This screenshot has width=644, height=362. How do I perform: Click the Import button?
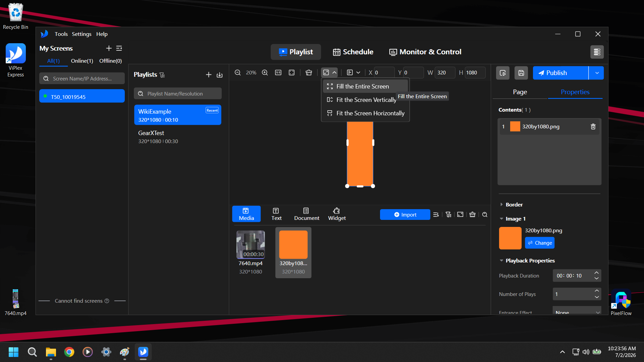point(405,215)
